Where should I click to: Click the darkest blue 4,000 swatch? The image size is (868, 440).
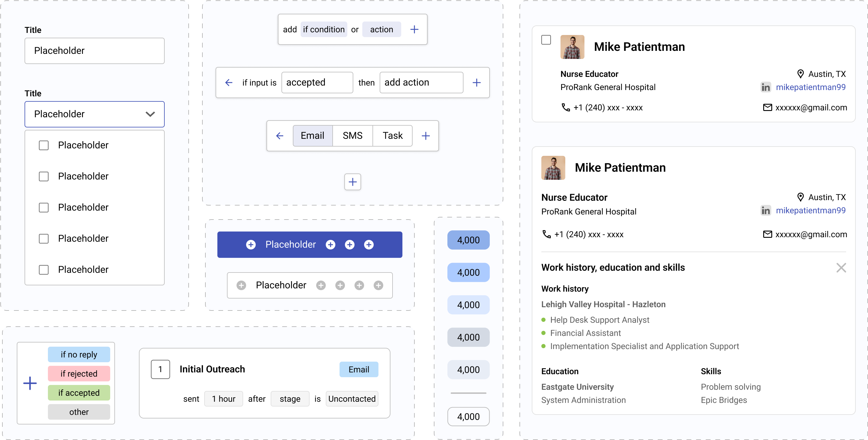click(x=468, y=240)
